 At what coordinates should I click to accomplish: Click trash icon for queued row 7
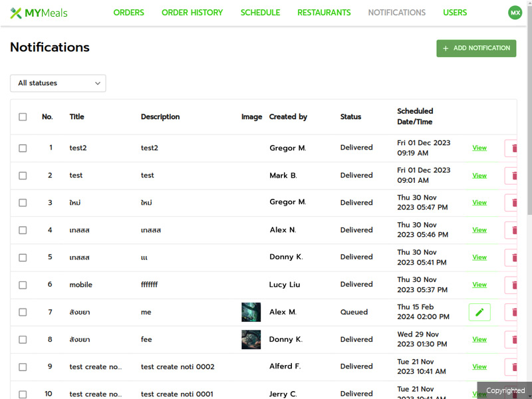pyautogui.click(x=512, y=312)
